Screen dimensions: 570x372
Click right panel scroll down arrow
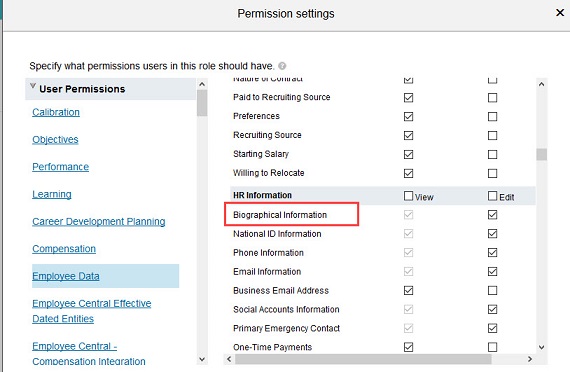(541, 347)
